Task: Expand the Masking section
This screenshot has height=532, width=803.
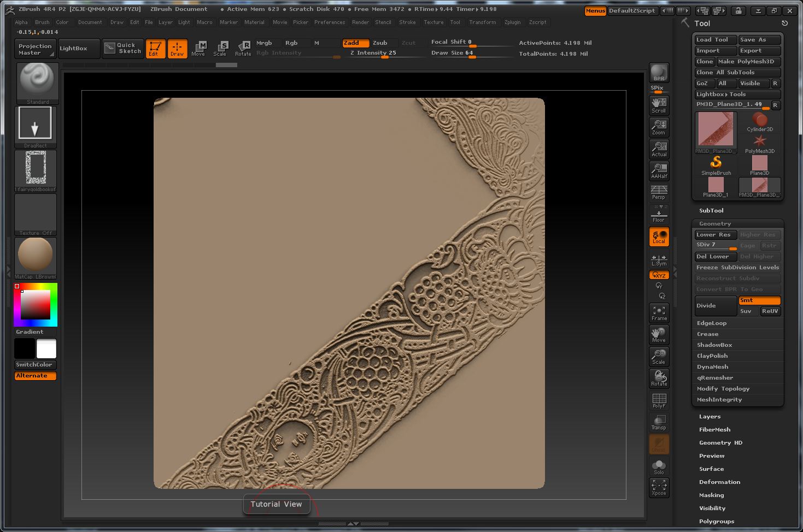Action: coord(711,495)
